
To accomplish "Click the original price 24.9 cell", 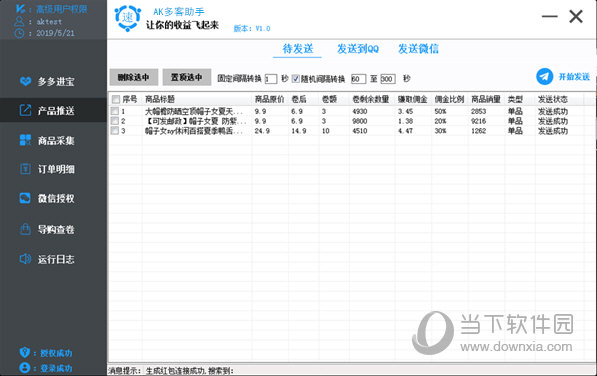I will [x=262, y=131].
